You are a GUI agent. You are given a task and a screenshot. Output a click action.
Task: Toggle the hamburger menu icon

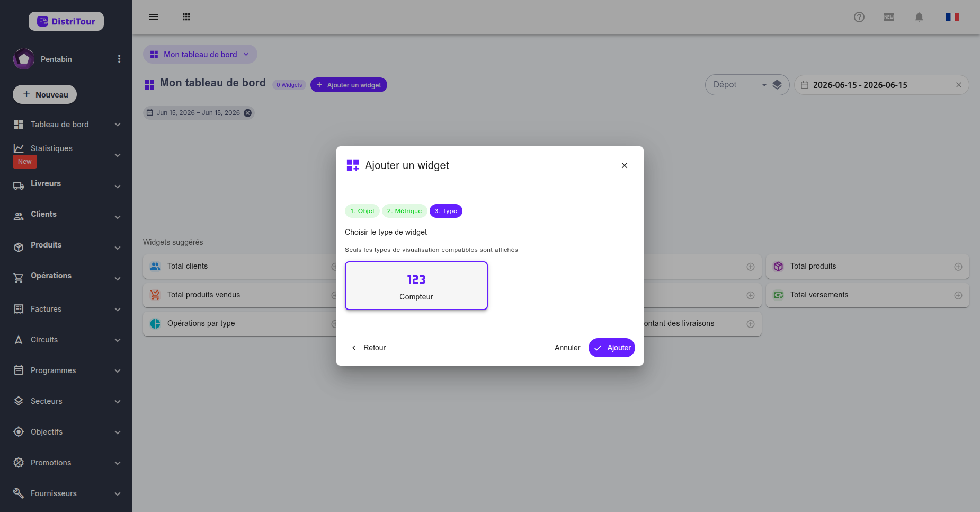[x=154, y=17]
